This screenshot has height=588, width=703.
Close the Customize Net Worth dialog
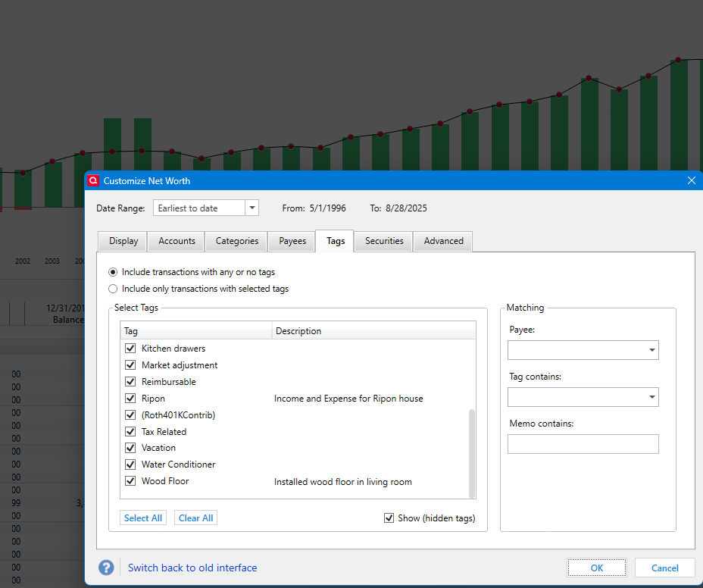pos(692,180)
